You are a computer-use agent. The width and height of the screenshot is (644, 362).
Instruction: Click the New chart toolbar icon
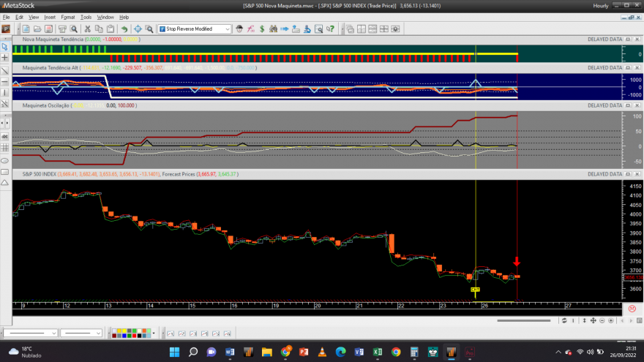(x=26, y=29)
